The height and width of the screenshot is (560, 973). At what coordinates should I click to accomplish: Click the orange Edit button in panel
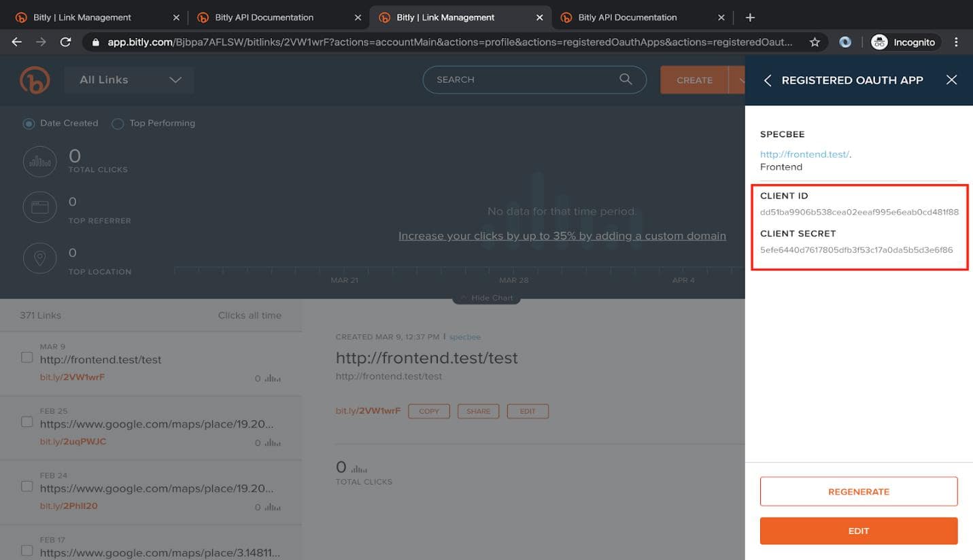pos(859,531)
